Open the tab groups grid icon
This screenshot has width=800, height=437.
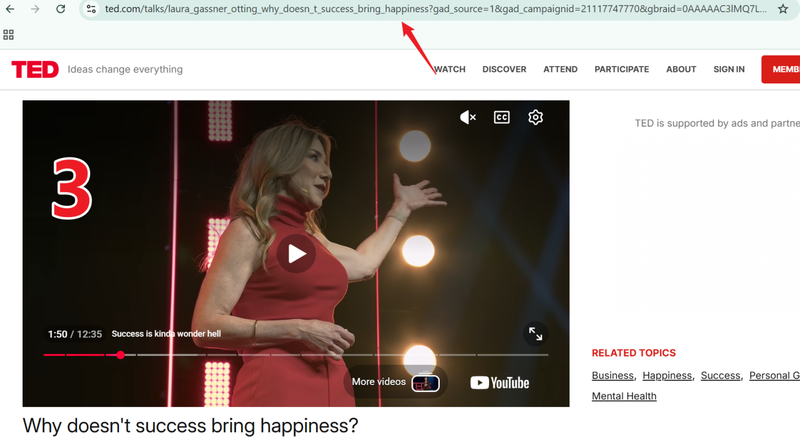tap(8, 35)
